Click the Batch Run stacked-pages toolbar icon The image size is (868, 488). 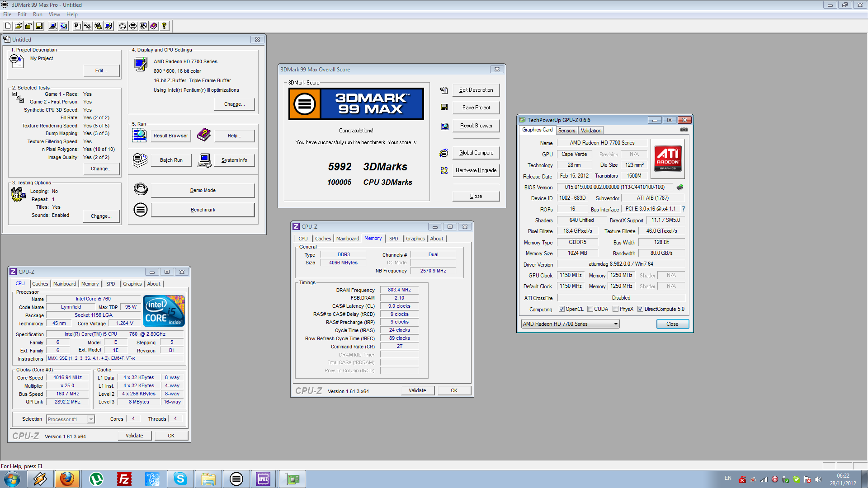(x=143, y=26)
